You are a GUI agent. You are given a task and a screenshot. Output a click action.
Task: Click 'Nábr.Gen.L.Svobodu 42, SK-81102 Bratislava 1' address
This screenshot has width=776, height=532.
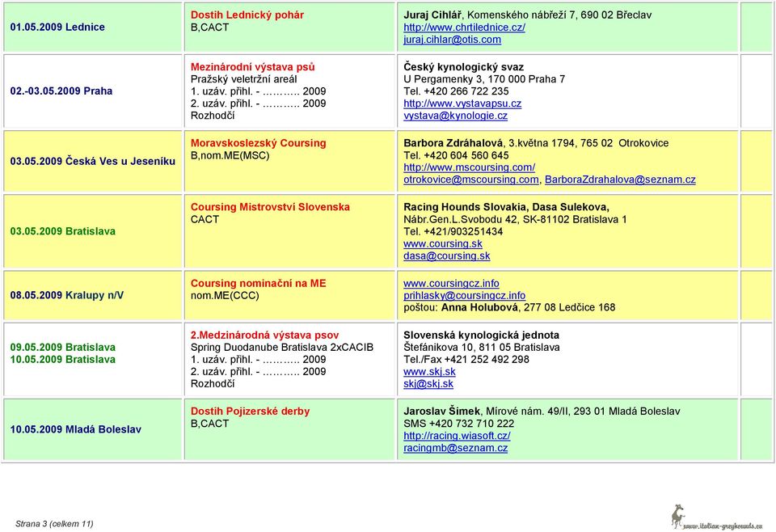[515, 219]
